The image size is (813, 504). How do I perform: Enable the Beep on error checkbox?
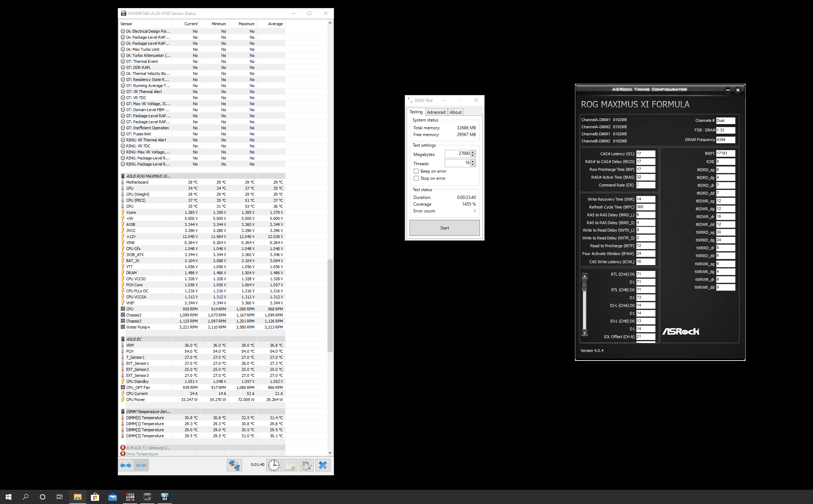pyautogui.click(x=416, y=171)
